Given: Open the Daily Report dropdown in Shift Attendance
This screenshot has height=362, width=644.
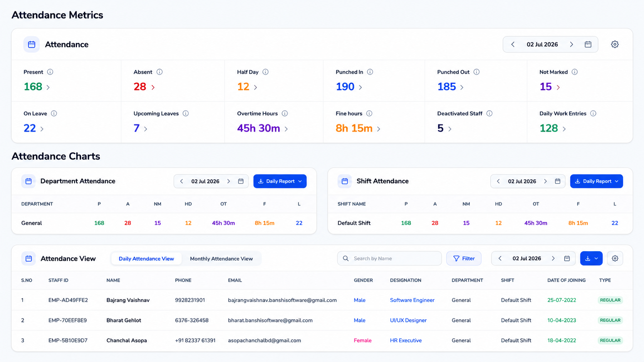Looking at the screenshot, I should tap(596, 181).
